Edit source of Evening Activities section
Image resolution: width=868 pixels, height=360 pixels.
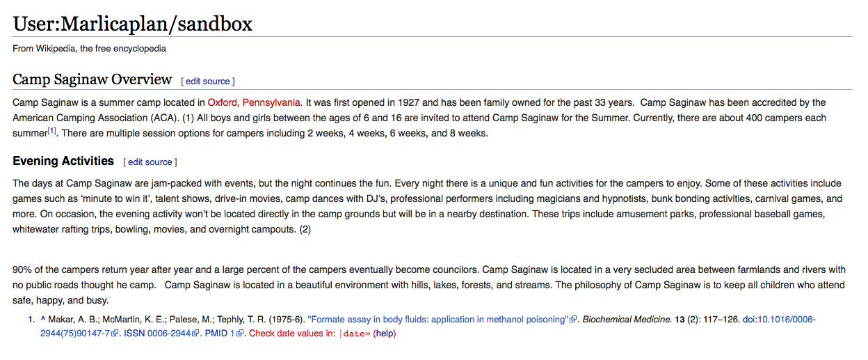pos(150,162)
